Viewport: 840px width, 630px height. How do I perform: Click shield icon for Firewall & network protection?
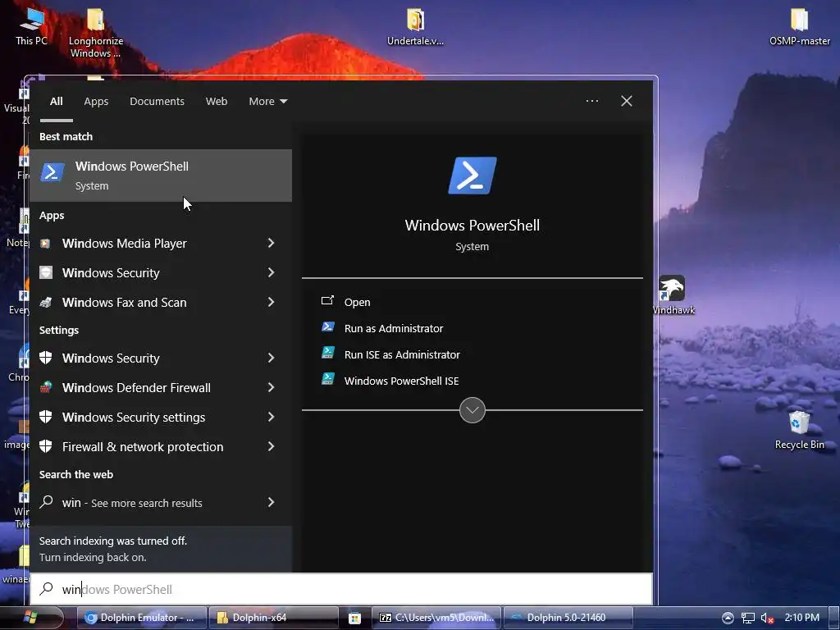(x=46, y=446)
